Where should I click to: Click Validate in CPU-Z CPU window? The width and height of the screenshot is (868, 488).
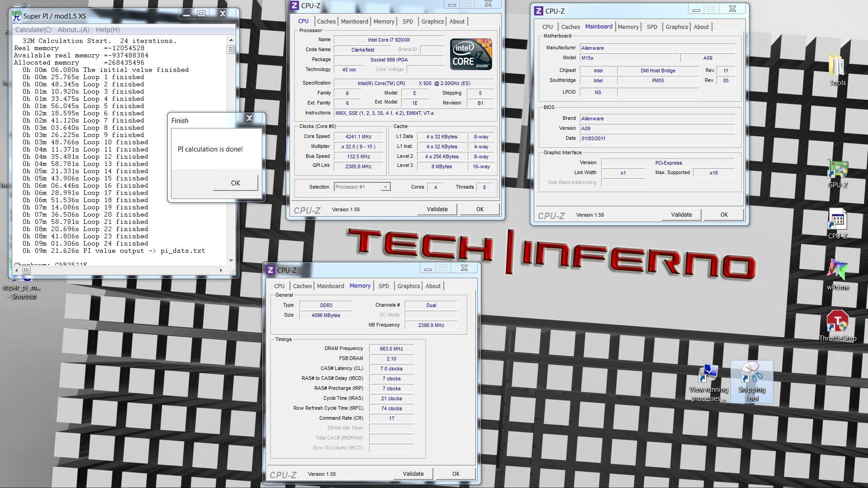click(x=437, y=209)
